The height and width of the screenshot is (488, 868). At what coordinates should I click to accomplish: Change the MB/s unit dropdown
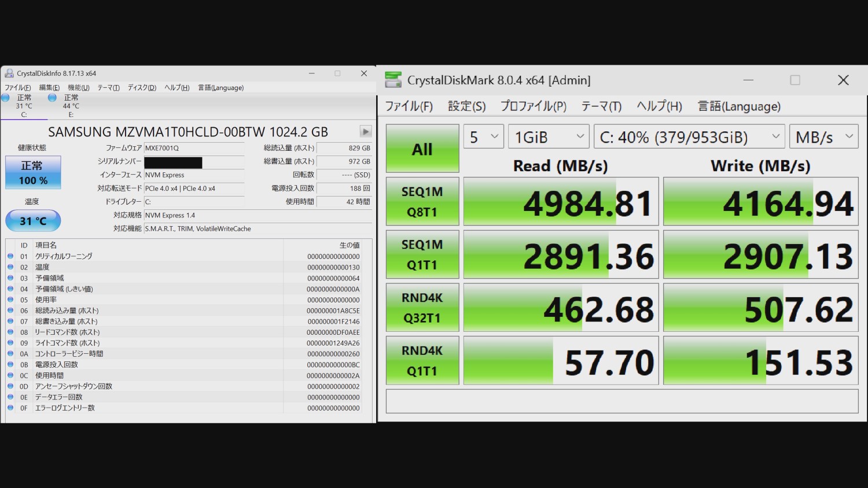tap(823, 137)
